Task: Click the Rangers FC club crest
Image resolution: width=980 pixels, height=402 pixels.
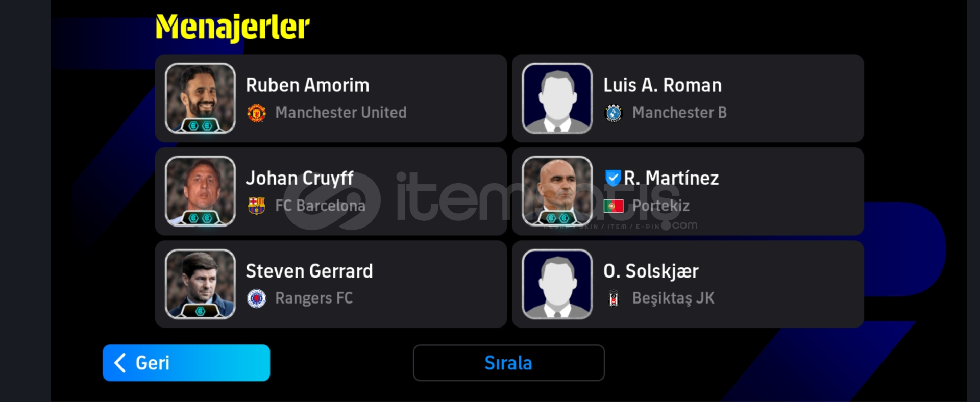Action: (x=256, y=298)
